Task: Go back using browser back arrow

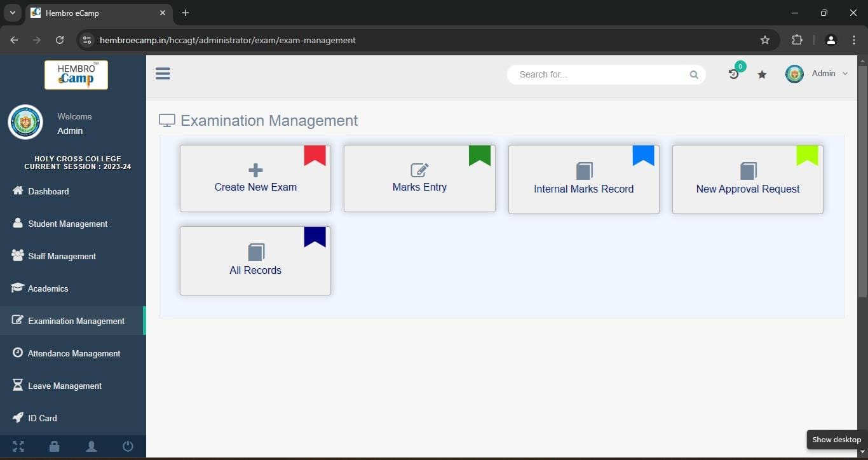Action: 14,40
